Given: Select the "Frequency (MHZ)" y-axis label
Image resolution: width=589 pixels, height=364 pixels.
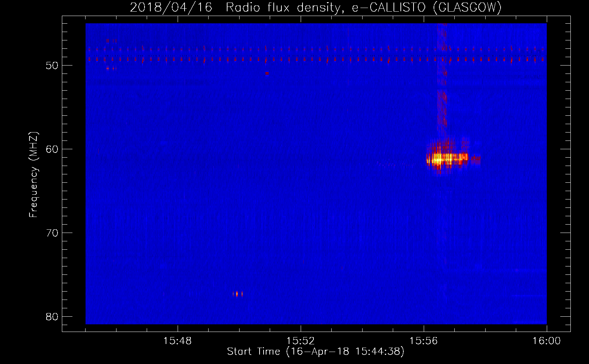Looking at the screenshot, I should [33, 175].
